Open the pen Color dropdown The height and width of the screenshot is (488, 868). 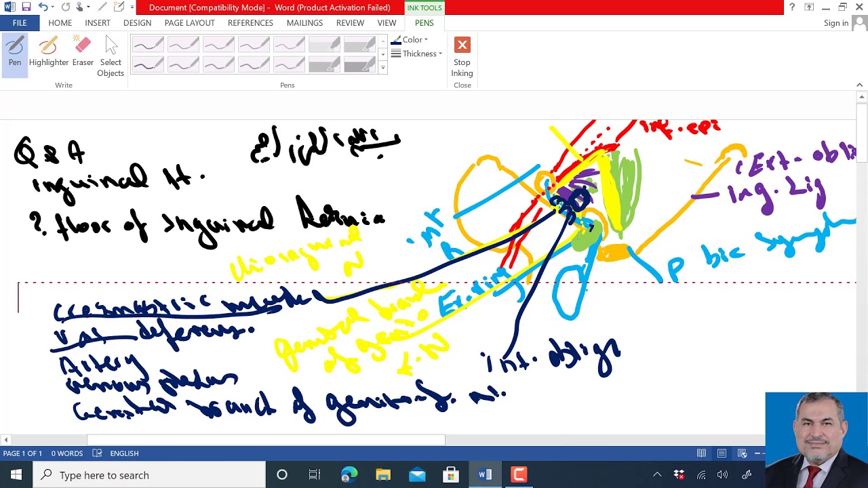click(x=410, y=40)
